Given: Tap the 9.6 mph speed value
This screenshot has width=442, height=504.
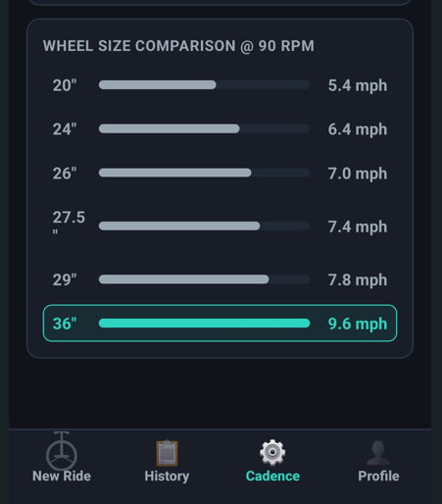Looking at the screenshot, I should [x=358, y=324].
